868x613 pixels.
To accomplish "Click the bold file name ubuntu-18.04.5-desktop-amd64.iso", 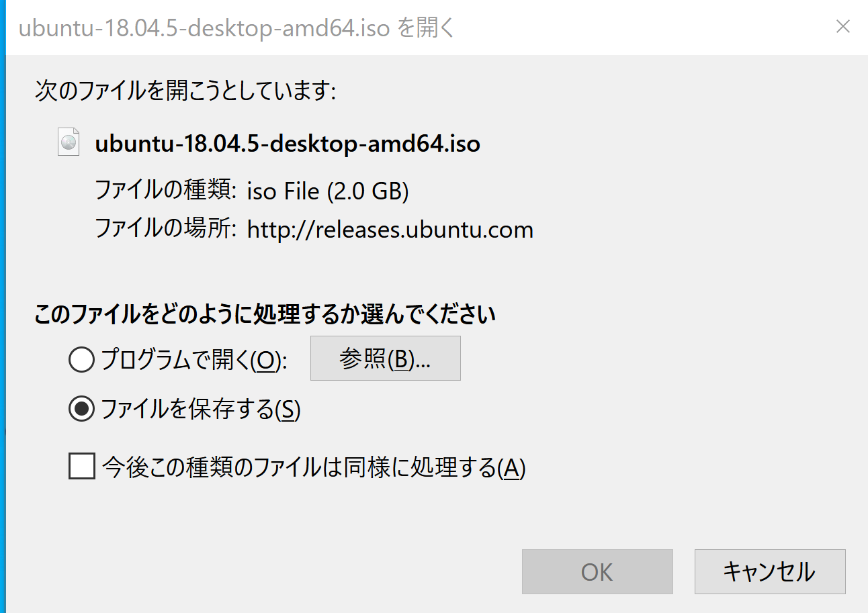I will [x=288, y=143].
